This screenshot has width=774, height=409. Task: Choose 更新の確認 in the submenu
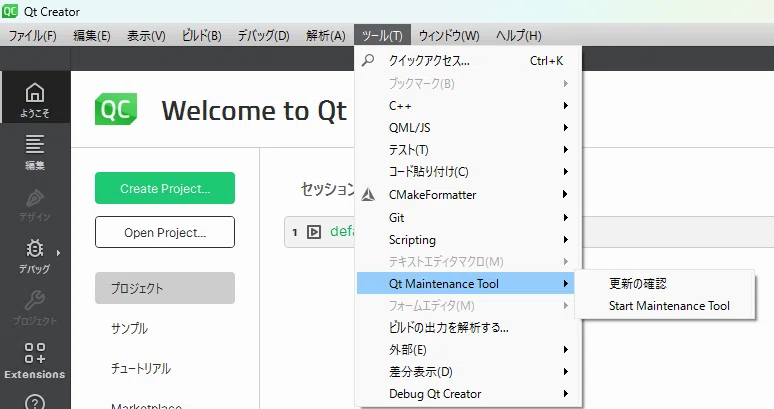click(x=638, y=284)
